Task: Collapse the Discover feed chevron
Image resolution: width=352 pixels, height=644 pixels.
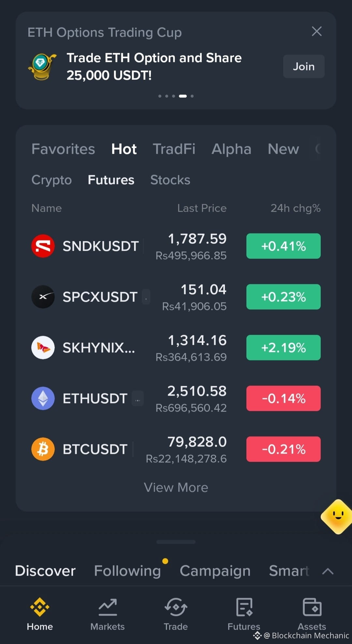Action: 328,571
